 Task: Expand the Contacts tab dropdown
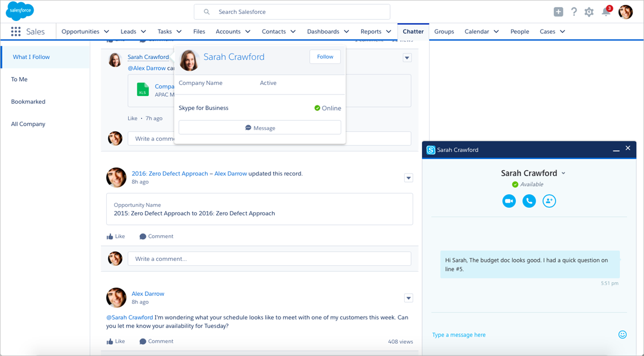click(293, 32)
